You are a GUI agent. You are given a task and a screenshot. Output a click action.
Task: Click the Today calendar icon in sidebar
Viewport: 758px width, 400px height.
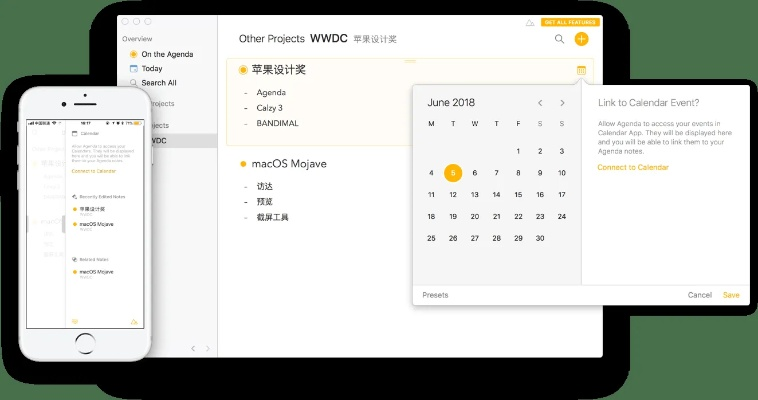134,68
